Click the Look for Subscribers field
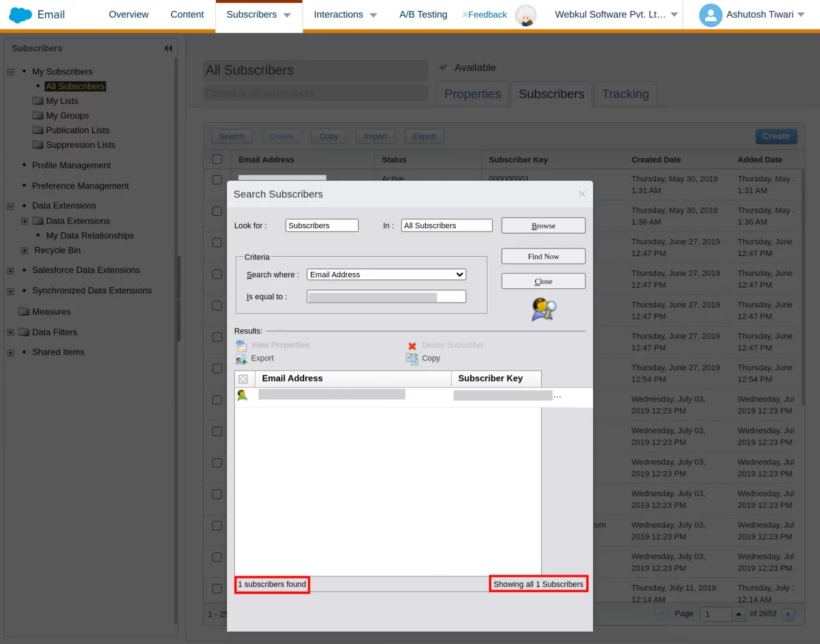This screenshot has width=820, height=644. [322, 225]
